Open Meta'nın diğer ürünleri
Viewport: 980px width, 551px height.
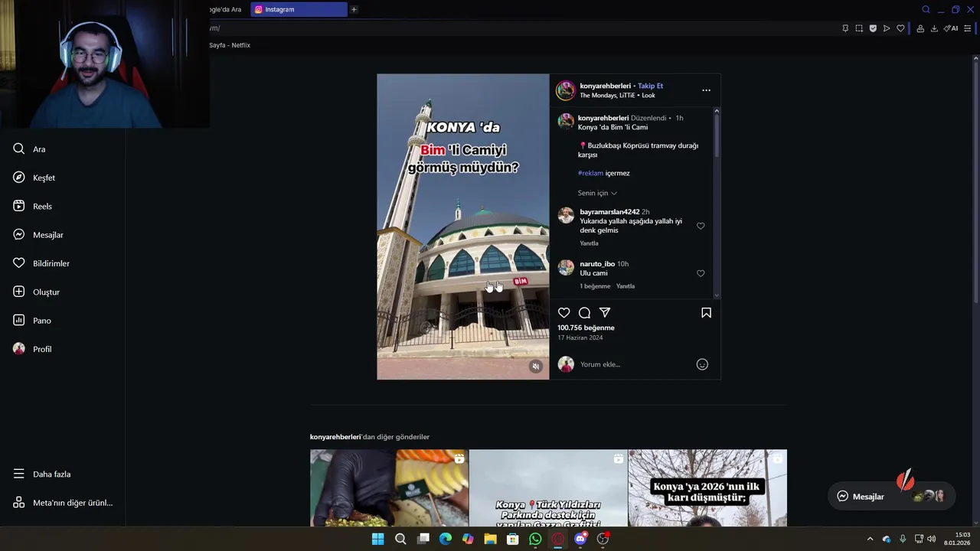tap(63, 503)
